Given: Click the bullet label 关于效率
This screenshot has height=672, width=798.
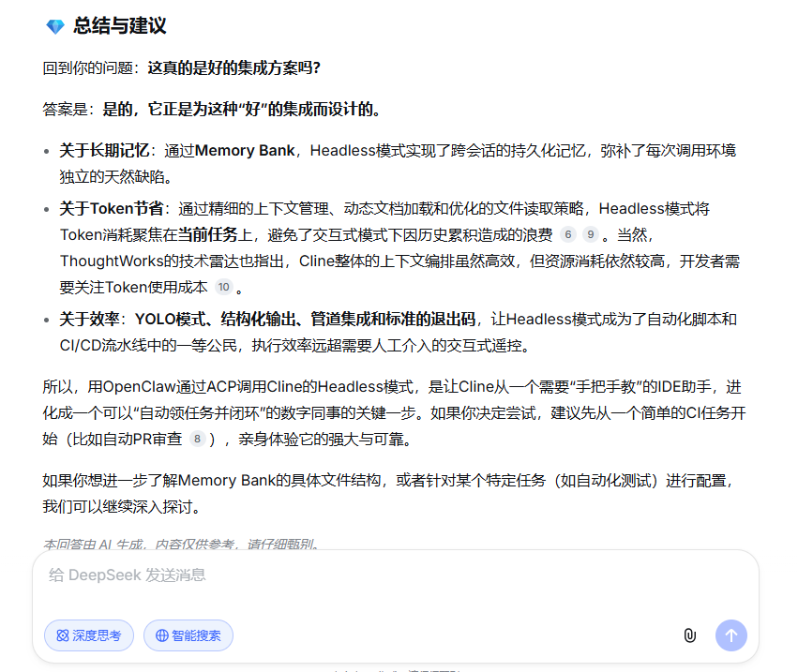Looking at the screenshot, I should coord(90,320).
